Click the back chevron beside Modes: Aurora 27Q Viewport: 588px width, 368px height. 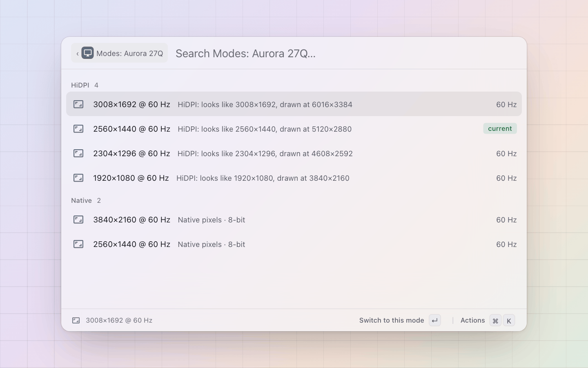[x=77, y=54]
